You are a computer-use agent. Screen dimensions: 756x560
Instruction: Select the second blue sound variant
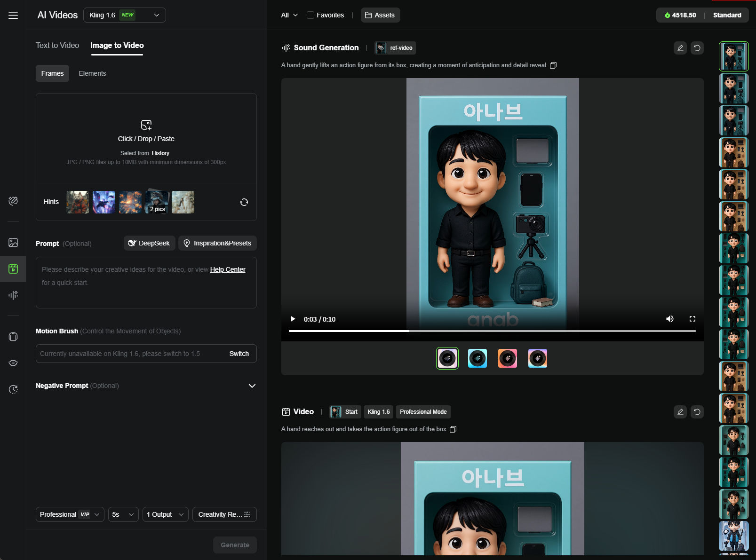[477, 358]
